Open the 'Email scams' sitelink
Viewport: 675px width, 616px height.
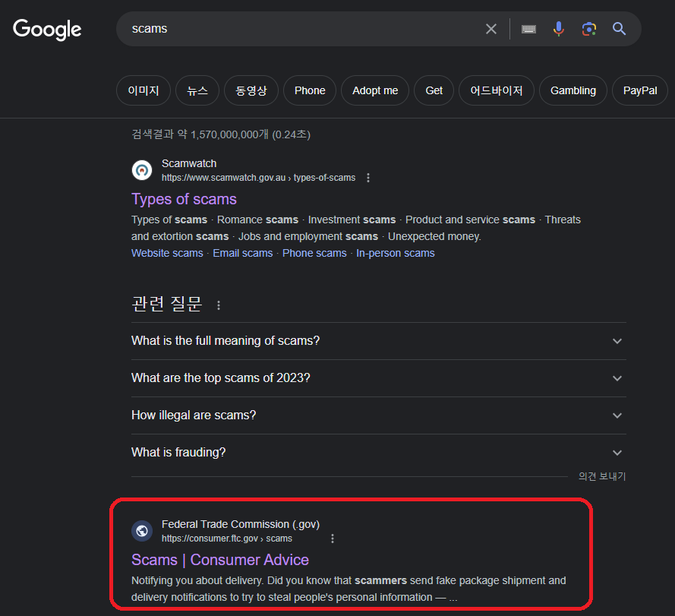click(243, 253)
